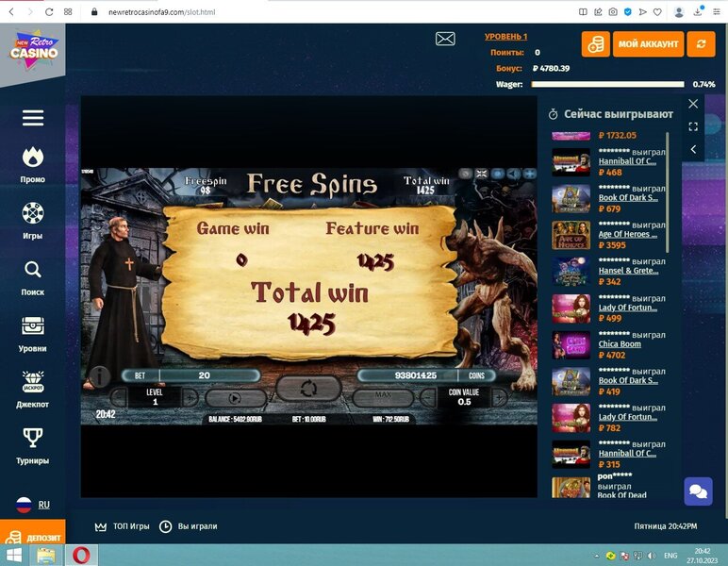
Task: Reload the page in the browser
Action: pyautogui.click(x=49, y=12)
